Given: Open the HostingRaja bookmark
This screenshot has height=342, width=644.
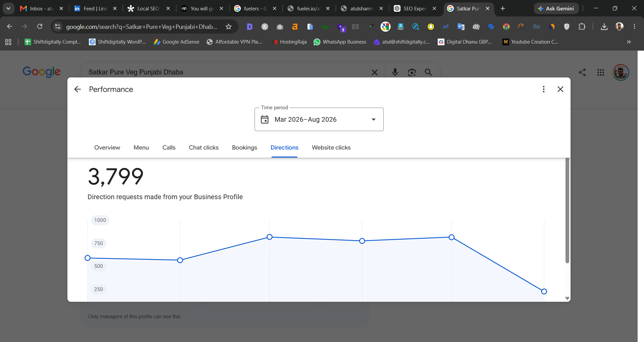Looking at the screenshot, I should tap(290, 42).
